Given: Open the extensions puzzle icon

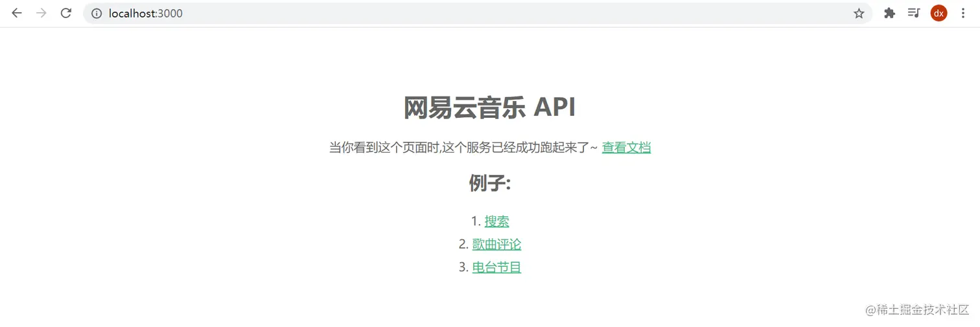Looking at the screenshot, I should click(x=889, y=13).
